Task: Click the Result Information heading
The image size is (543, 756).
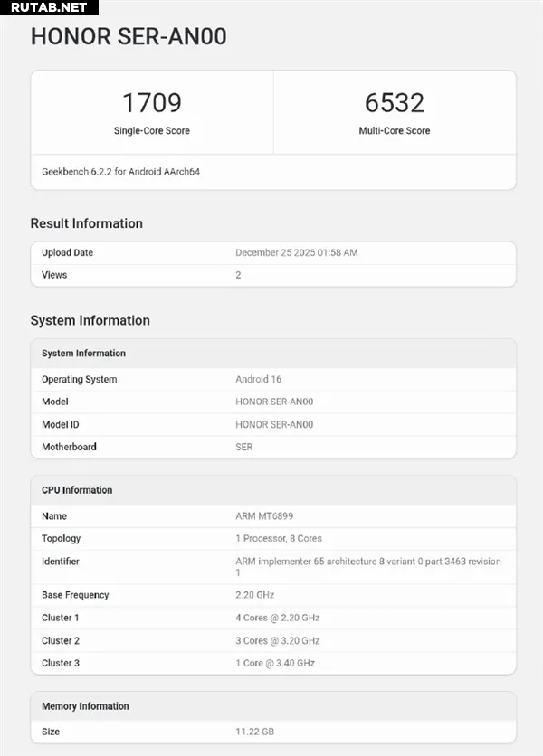Action: [87, 223]
